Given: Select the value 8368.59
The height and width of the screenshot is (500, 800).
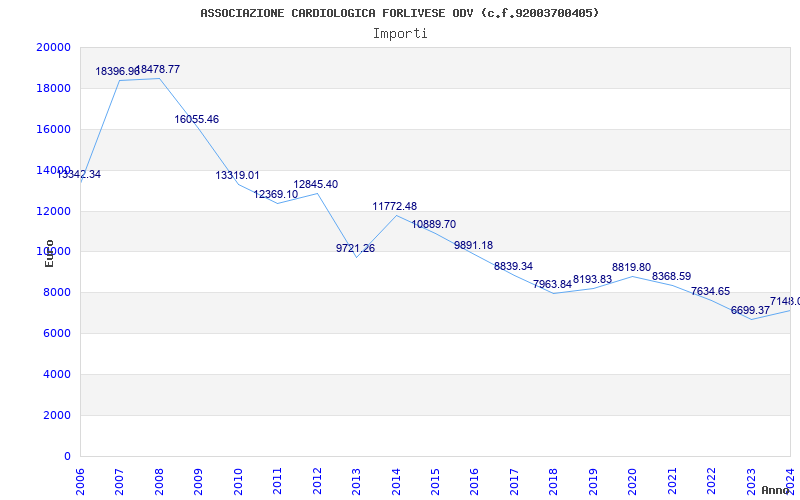Looking at the screenshot, I should [671, 277].
